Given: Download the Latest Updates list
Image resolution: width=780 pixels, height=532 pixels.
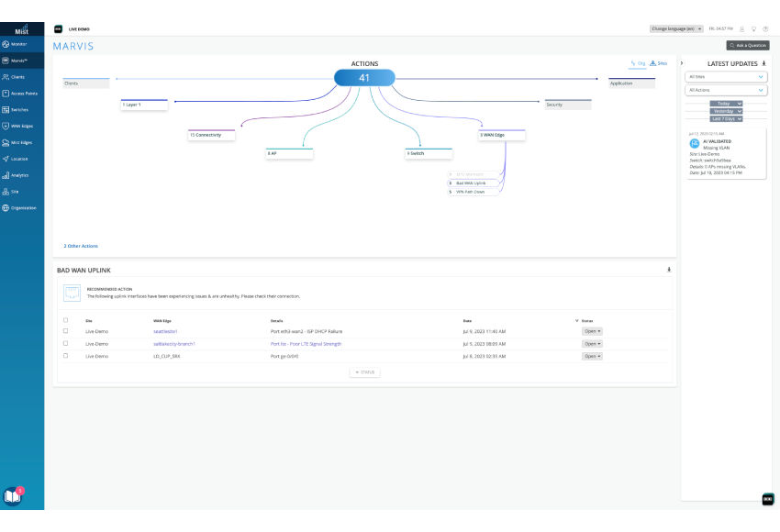Looking at the screenshot, I should (x=763, y=63).
